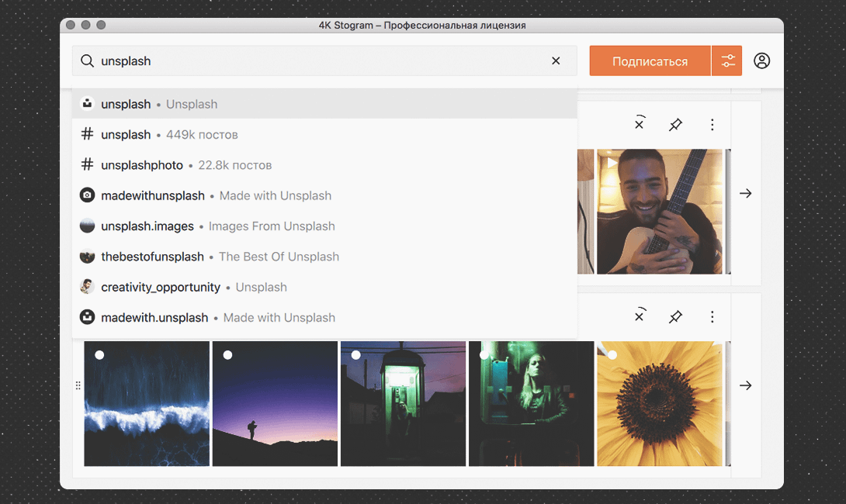This screenshot has width=846, height=504.
Task: Select the "unsplash • Unsplash" account suggestion
Action: 324,104
